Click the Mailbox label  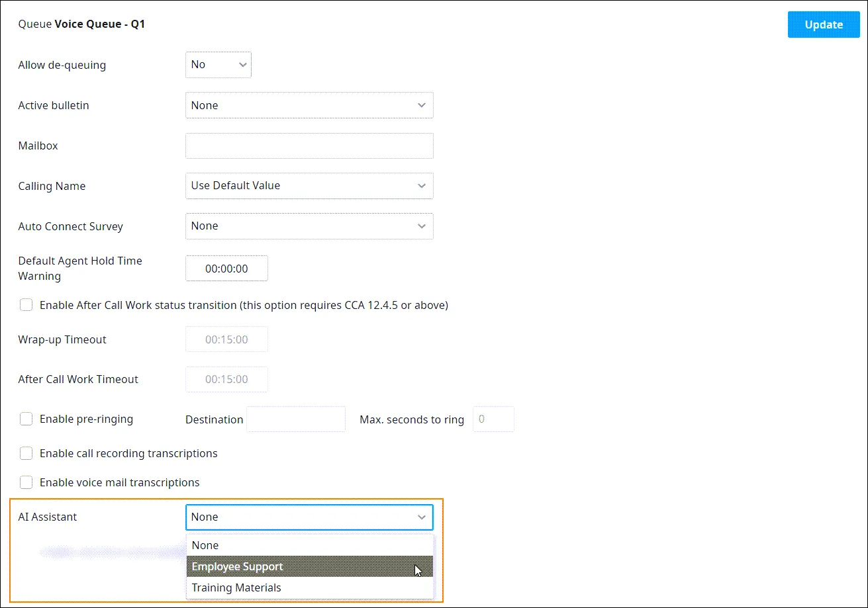point(38,146)
